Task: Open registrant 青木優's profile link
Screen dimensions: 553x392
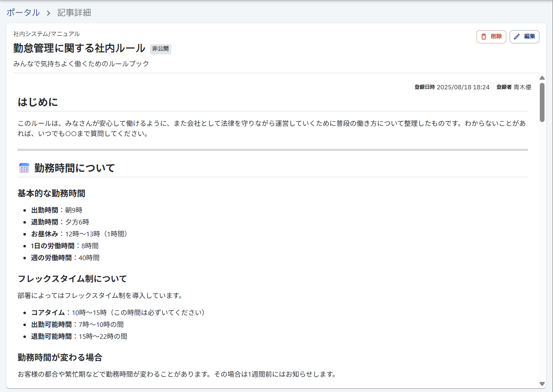Action: (x=523, y=87)
